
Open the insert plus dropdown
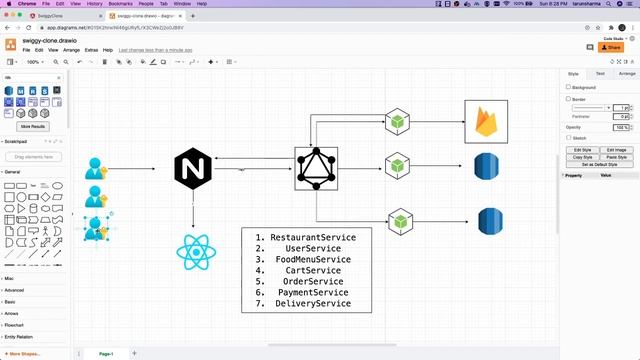point(213,62)
